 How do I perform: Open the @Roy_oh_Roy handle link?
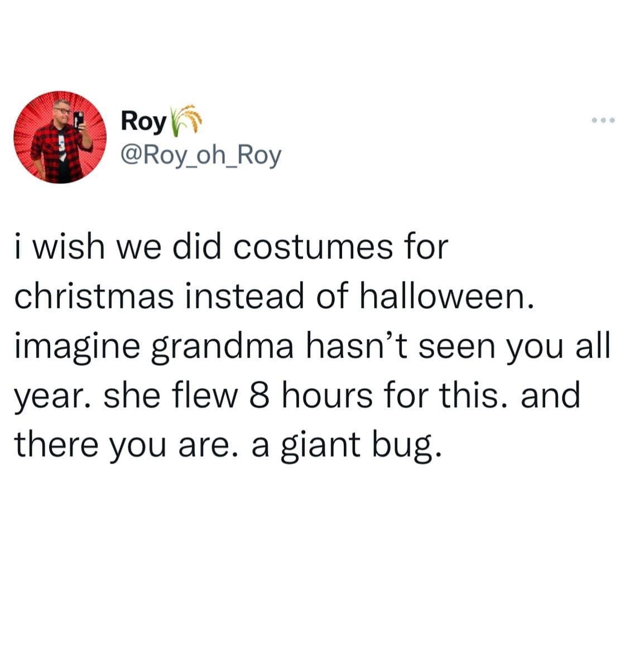201,156
